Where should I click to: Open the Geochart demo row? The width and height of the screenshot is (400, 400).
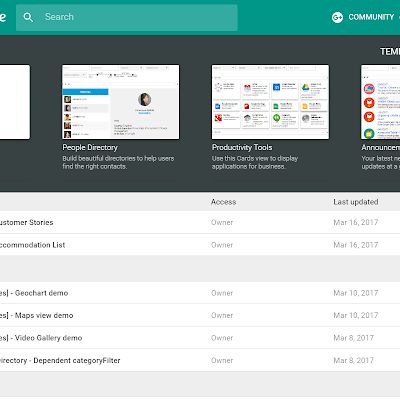pyautogui.click(x=200, y=293)
